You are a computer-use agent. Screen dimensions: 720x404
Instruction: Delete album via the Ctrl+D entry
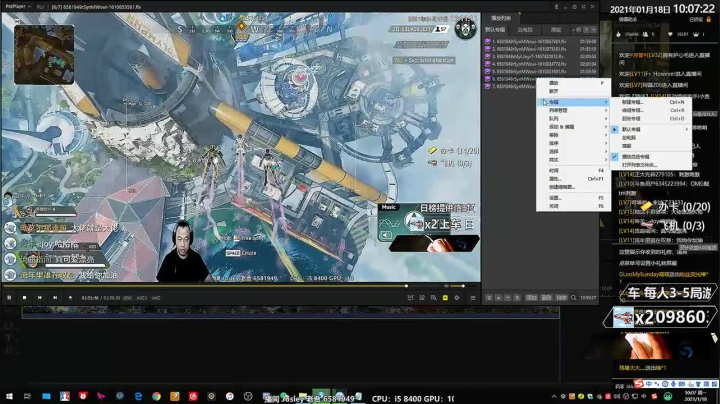(651, 118)
